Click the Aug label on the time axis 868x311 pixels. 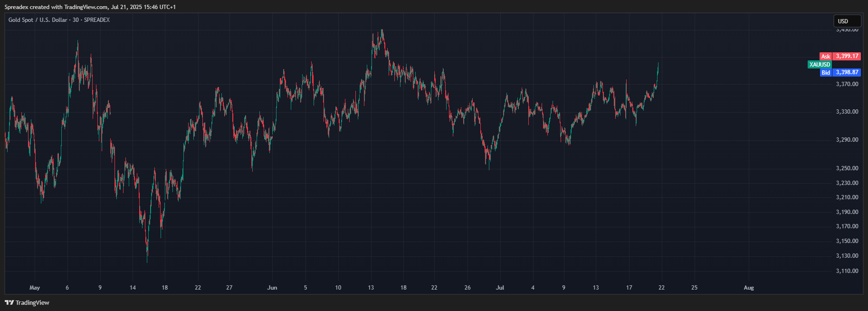[x=749, y=288]
